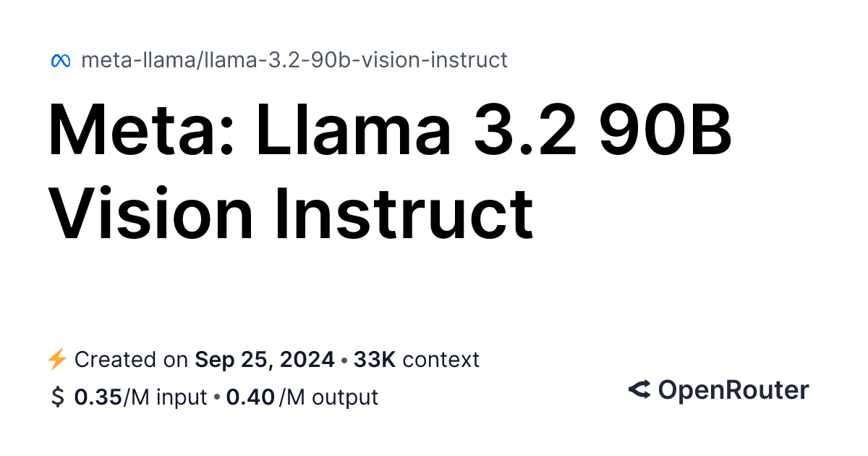Click the OpenRouter arrow logo icon
This screenshot has height=456, width=868.
[x=639, y=391]
